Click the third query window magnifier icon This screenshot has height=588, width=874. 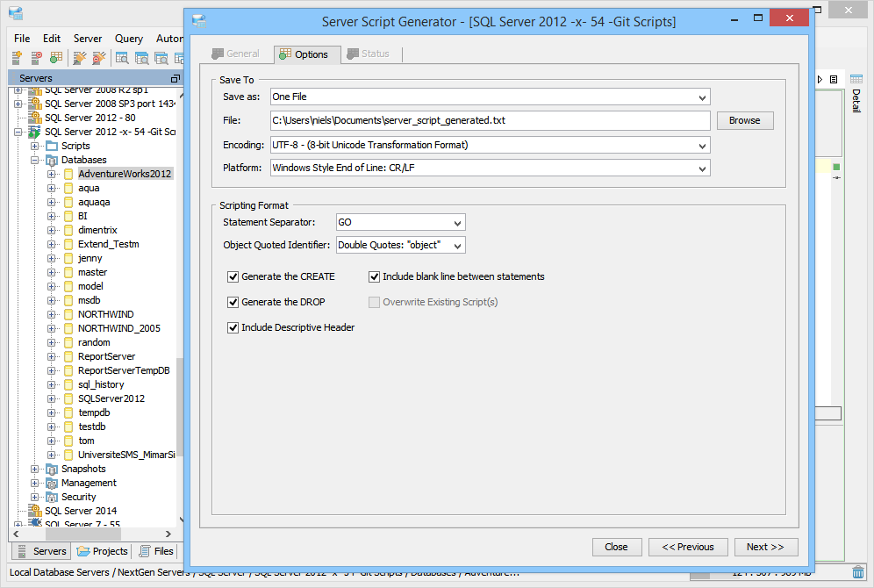pos(161,57)
